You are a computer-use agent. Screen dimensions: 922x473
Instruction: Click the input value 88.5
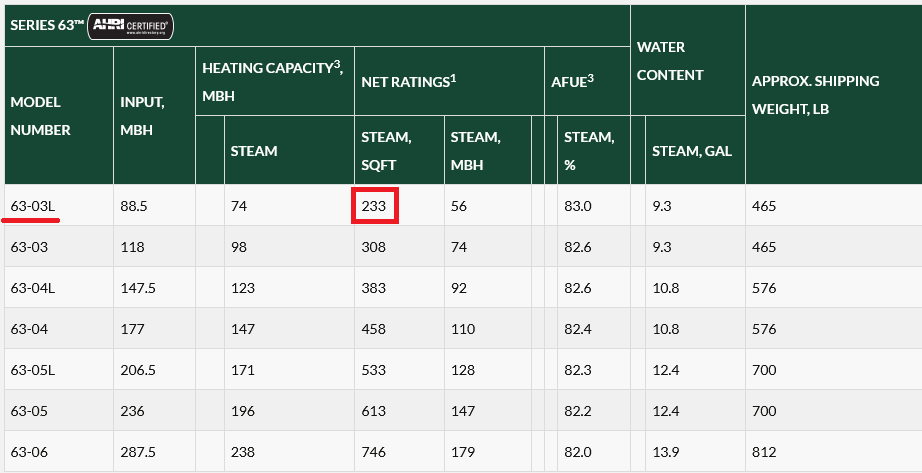[133, 206]
